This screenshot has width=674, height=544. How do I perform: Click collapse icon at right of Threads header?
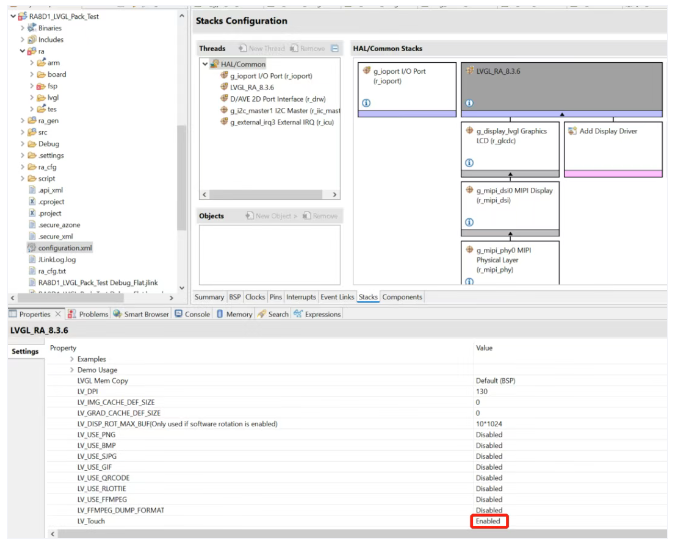(x=335, y=48)
